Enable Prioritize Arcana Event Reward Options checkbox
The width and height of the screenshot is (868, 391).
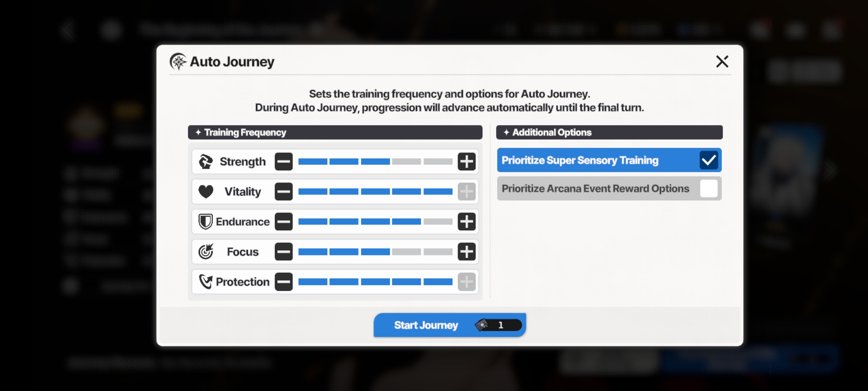(x=709, y=188)
